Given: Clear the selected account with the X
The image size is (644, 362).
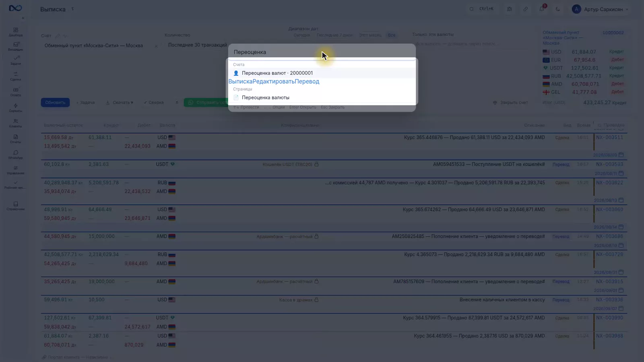Looking at the screenshot, I should tap(156, 46).
